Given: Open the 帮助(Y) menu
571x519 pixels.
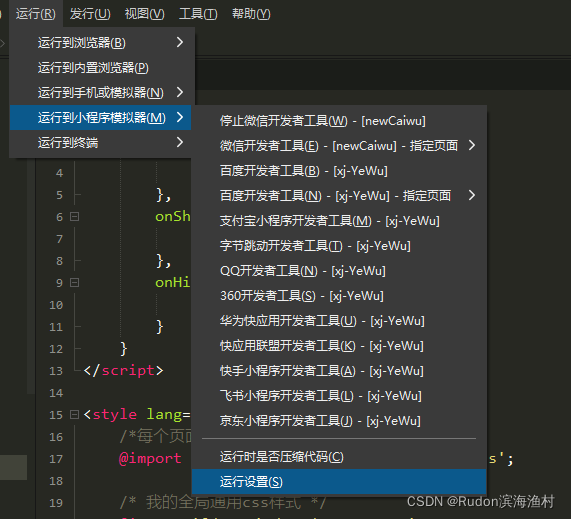Looking at the screenshot, I should point(251,14).
